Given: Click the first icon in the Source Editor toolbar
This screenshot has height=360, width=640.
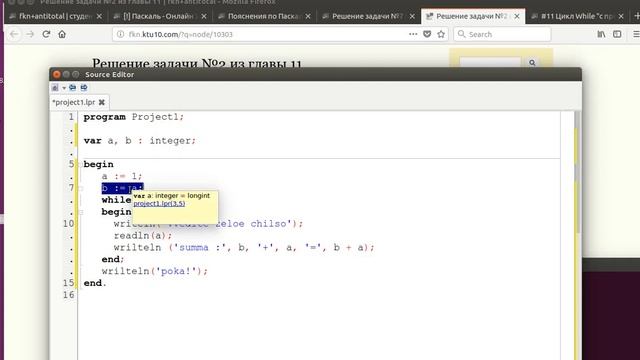Looking at the screenshot, I should 55,87.
